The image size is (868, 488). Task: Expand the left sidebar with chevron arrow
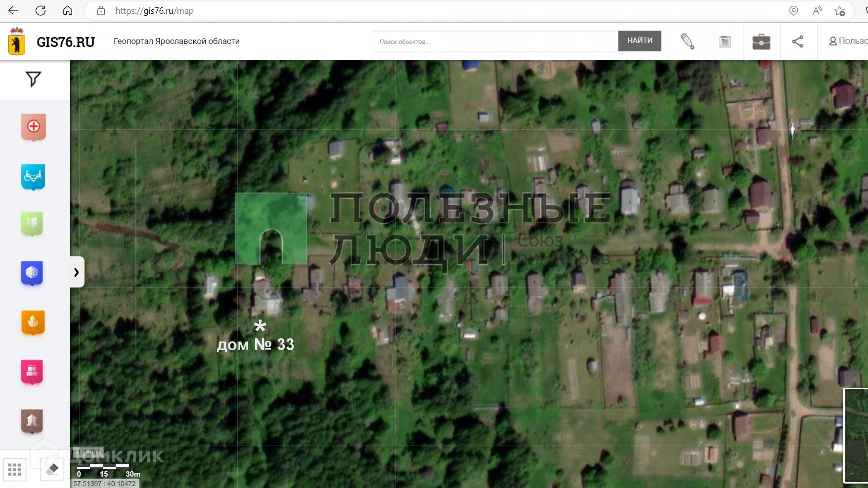point(77,272)
